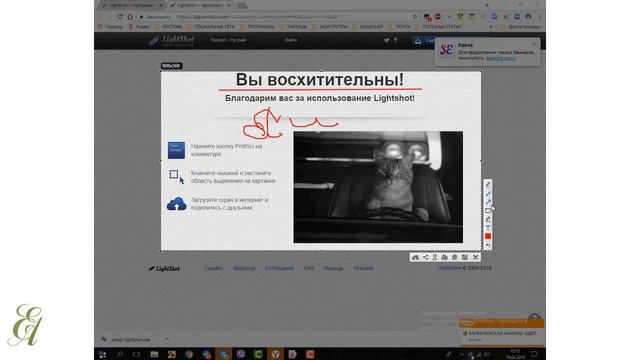Upload screenshot to cloud in Lightshot
640x360 pixels.
click(415, 257)
